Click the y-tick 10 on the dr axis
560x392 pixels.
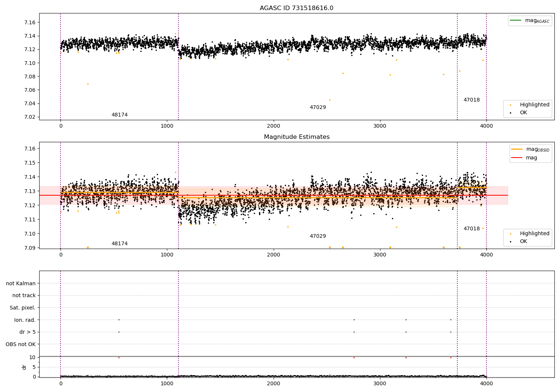coord(32,357)
